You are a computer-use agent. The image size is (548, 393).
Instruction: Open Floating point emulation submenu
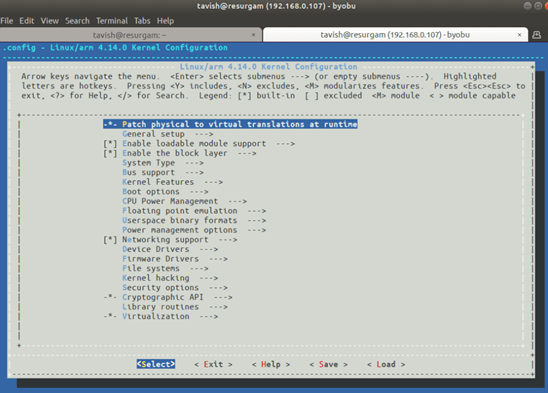194,211
